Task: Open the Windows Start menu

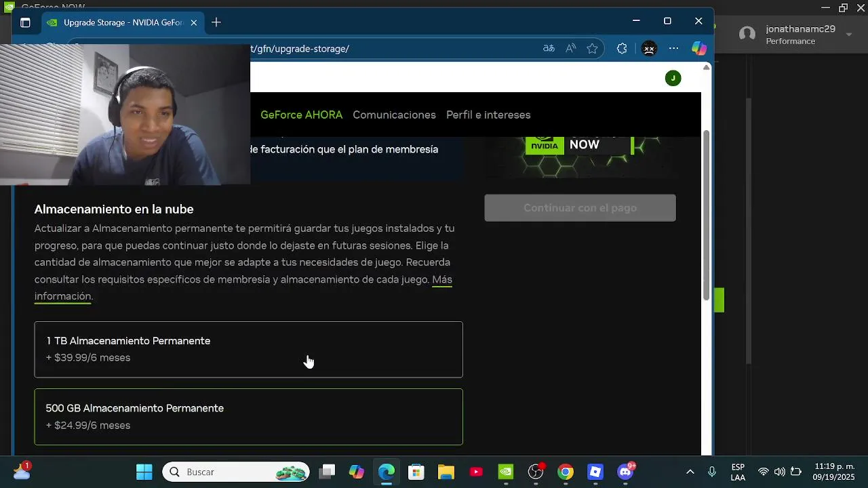Action: click(x=144, y=472)
